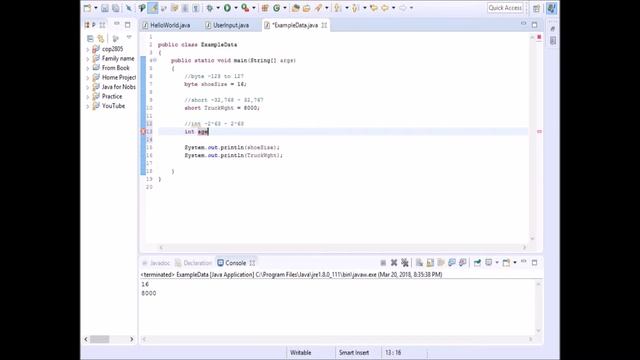The image size is (640, 360).
Task: Type in the Quick Access field
Action: (x=505, y=8)
